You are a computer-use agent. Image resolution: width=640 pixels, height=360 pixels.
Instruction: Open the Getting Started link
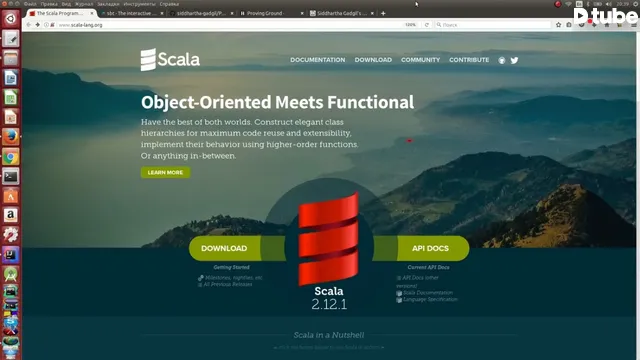coord(231,267)
